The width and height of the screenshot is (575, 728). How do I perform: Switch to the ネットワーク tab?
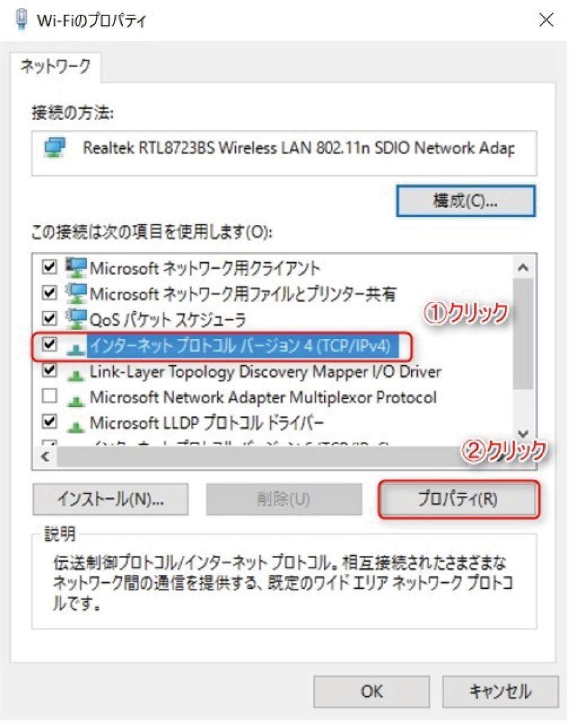[x=55, y=67]
